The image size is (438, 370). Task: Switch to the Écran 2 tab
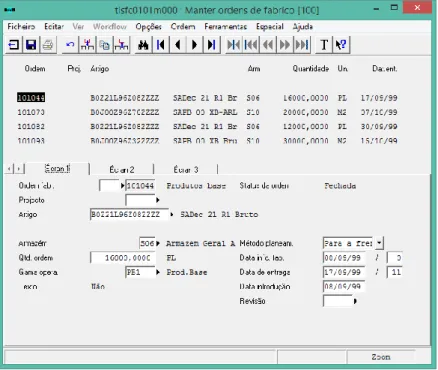coord(122,169)
